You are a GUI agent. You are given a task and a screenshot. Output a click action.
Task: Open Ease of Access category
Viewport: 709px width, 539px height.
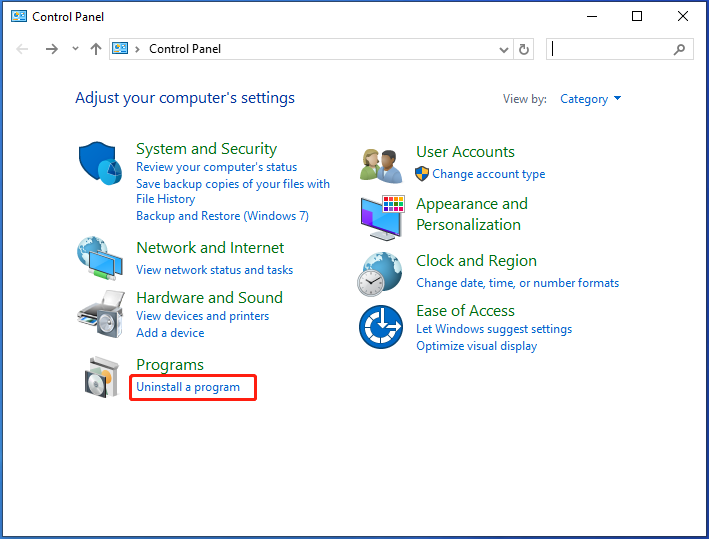click(465, 311)
